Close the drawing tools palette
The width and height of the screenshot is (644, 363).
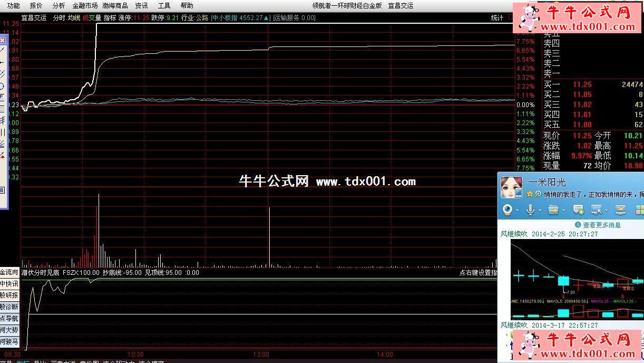point(3,41)
